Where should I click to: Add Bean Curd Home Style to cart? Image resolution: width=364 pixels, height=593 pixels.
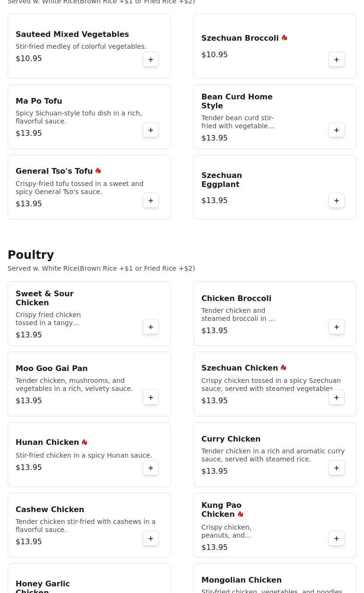[x=337, y=130]
